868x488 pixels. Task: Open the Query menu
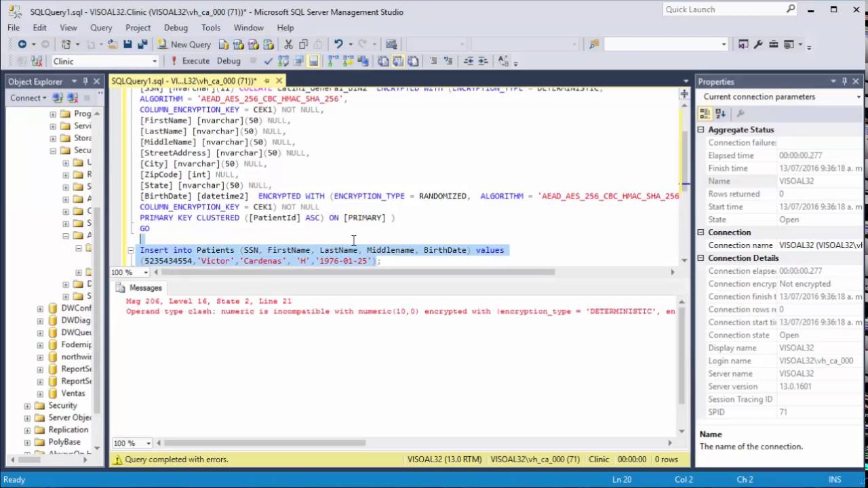[x=101, y=28]
